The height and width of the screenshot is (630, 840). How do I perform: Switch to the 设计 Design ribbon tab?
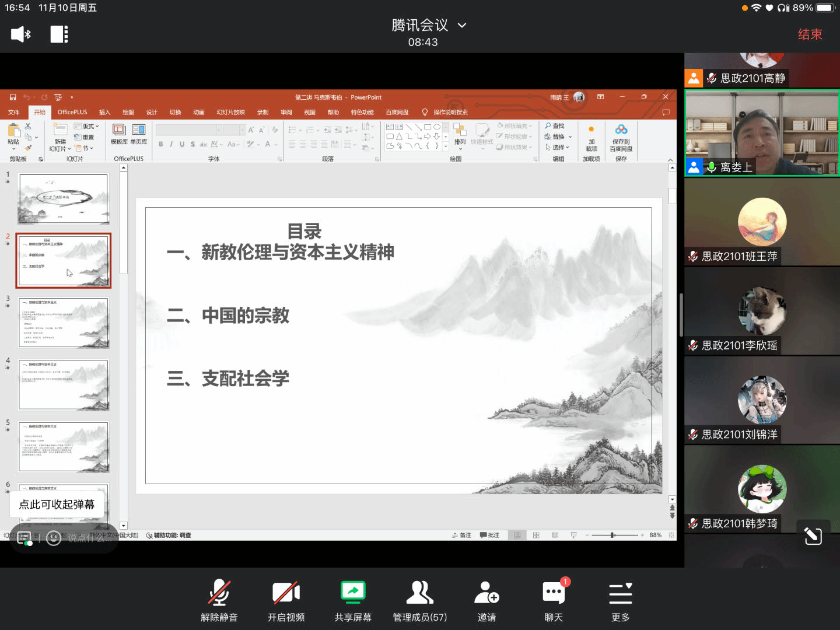(152, 112)
